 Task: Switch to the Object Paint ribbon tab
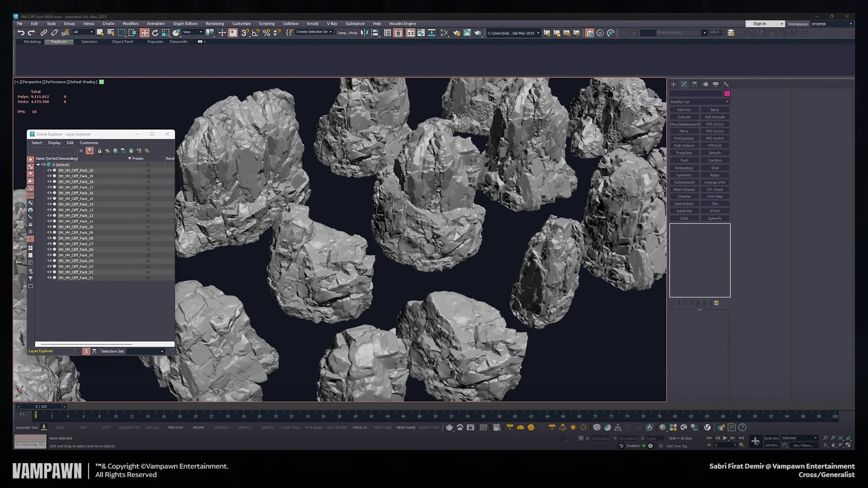pos(122,42)
